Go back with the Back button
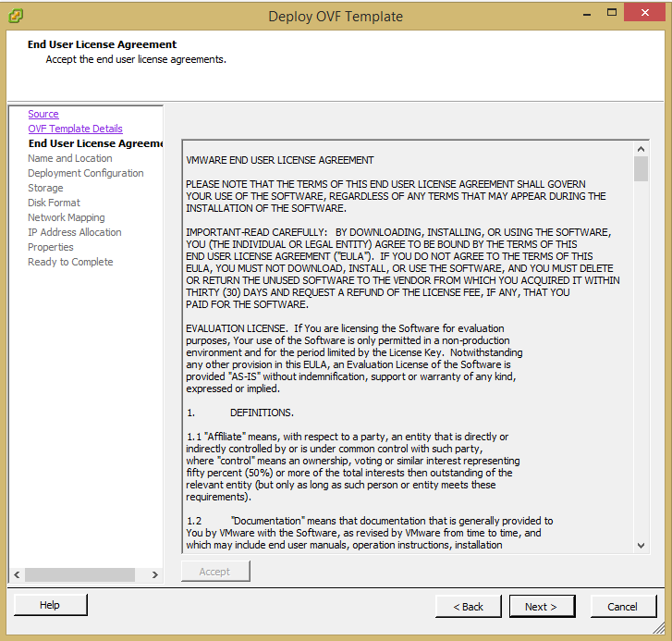Viewport: 672px width, 641px height. coord(469,607)
